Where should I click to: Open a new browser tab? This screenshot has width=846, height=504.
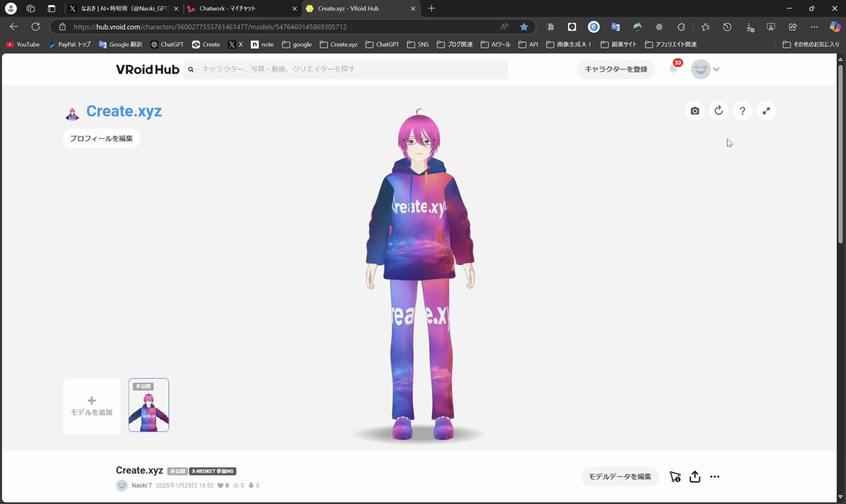(431, 8)
